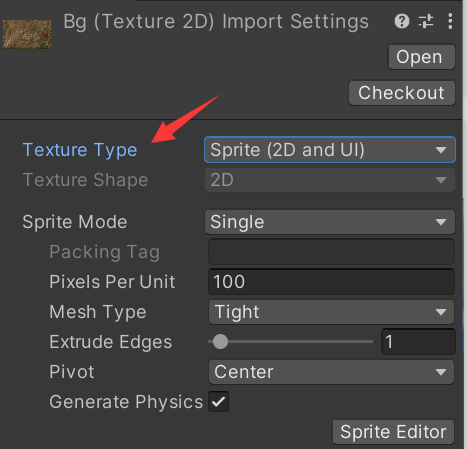Image resolution: width=467 pixels, height=449 pixels.
Task: Expand the Pivot dropdown set to Center
Action: point(331,372)
